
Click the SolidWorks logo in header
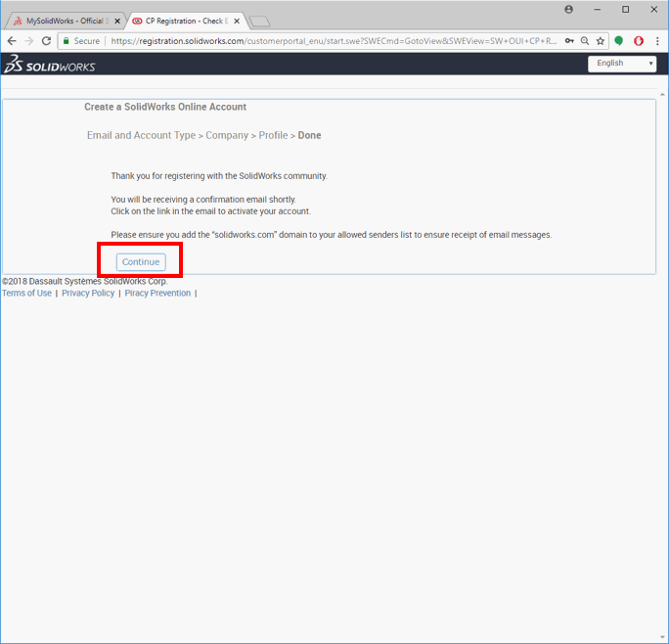pyautogui.click(x=50, y=65)
